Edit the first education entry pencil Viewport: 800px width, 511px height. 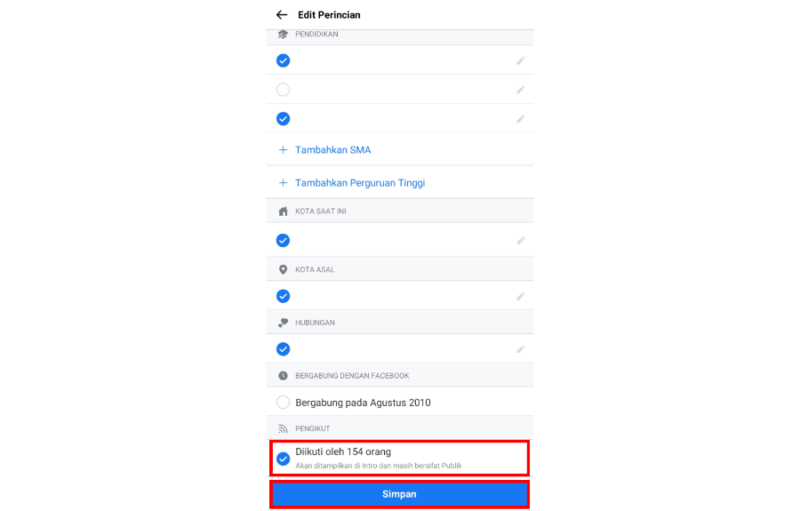tap(520, 61)
